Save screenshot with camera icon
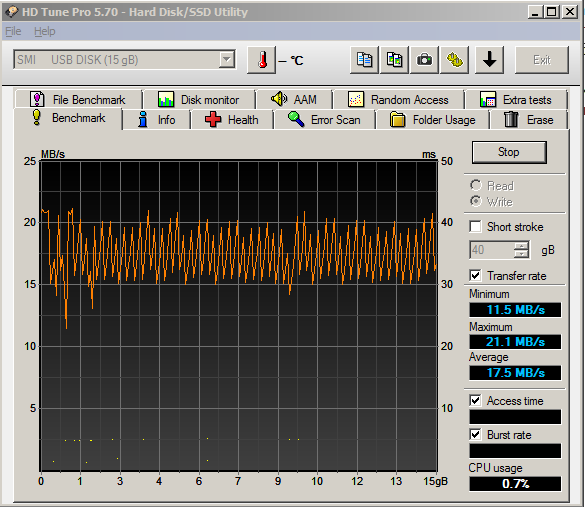 (424, 60)
